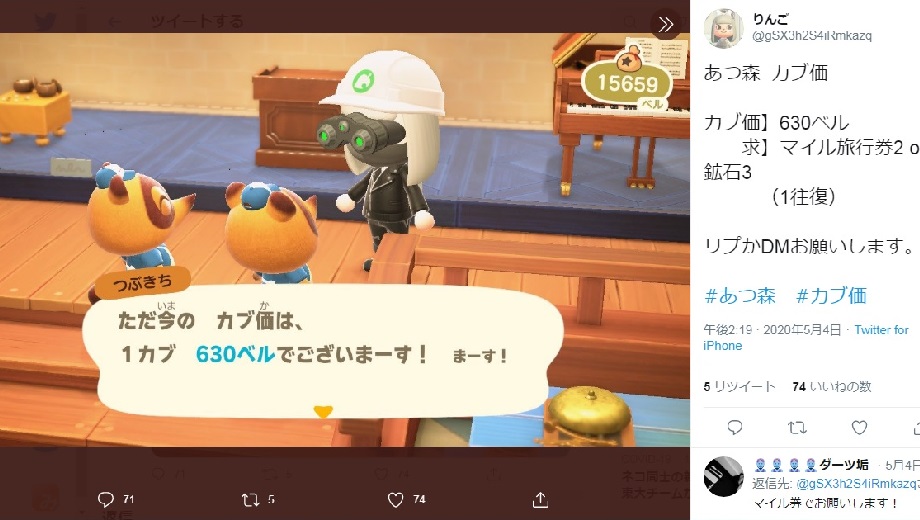This screenshot has height=520, width=920.
Task: Click the Twitter bird logo
Action: [45, 22]
